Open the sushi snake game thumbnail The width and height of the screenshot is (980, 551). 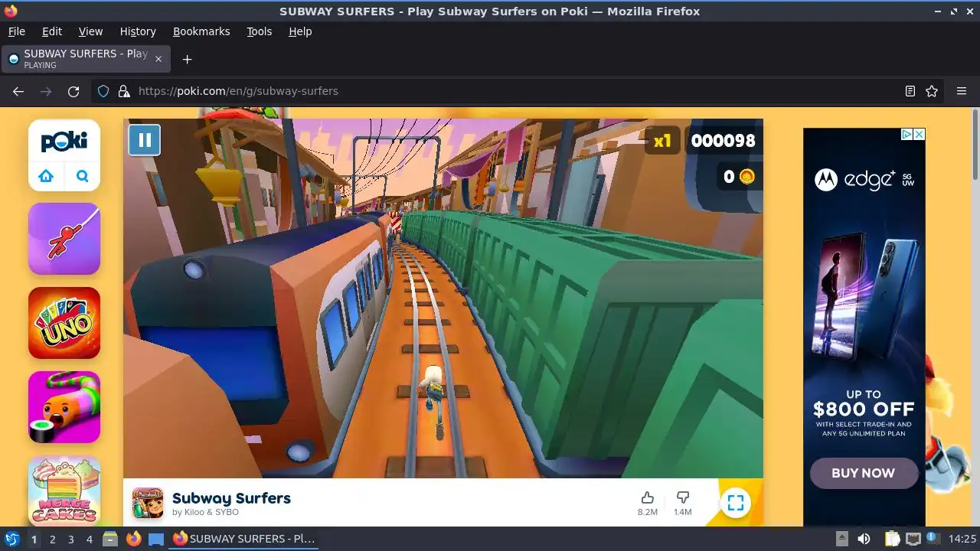tap(64, 407)
